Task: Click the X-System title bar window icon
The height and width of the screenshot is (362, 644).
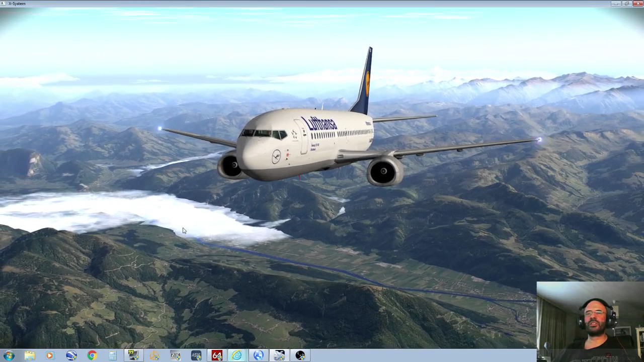Action: pos(4,4)
